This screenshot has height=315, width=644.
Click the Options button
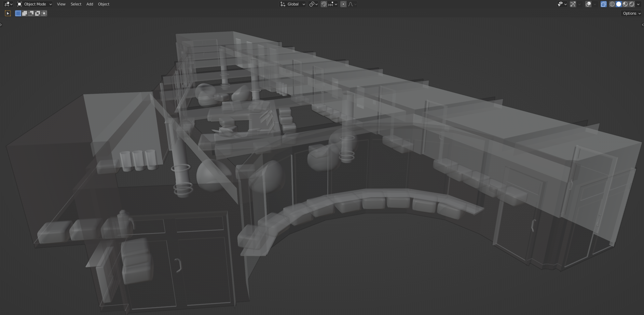(631, 13)
